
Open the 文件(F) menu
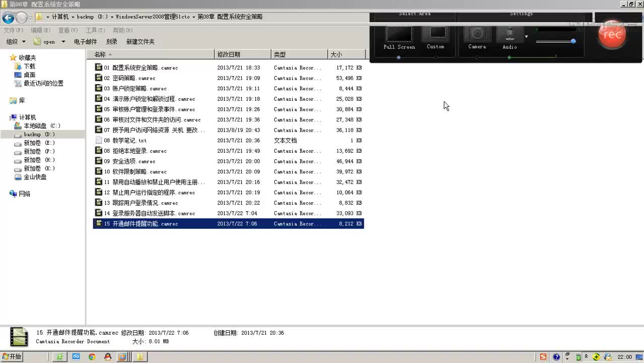14,31
